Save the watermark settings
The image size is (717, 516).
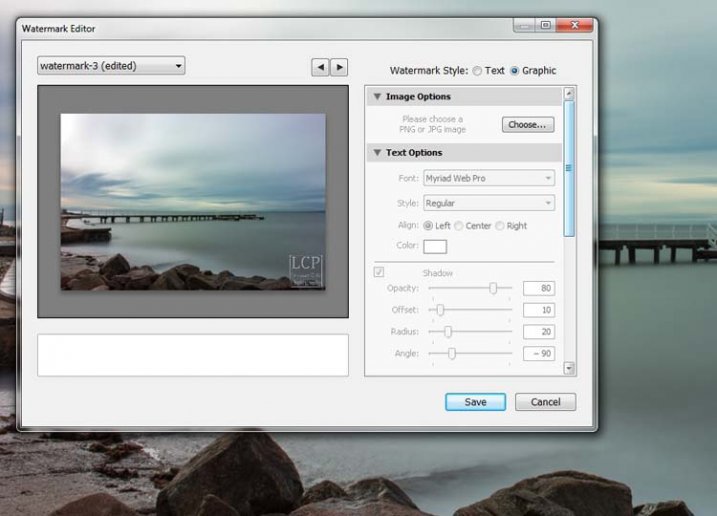point(476,402)
